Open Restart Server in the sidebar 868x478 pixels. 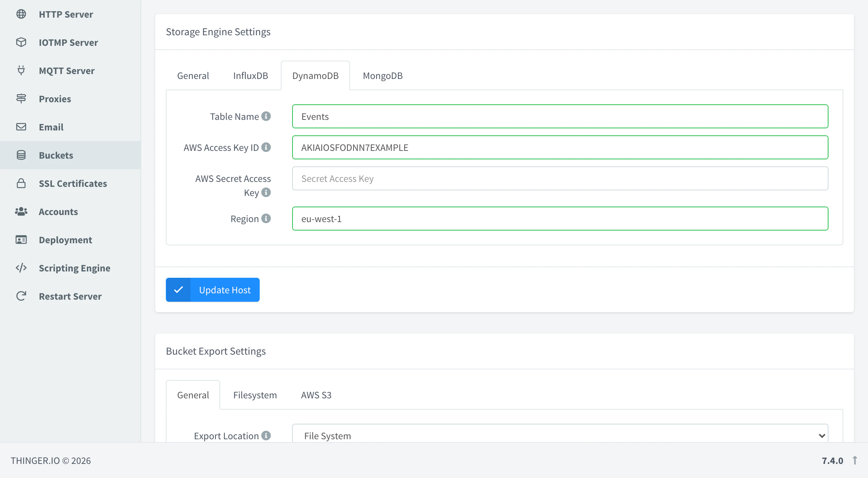point(70,296)
